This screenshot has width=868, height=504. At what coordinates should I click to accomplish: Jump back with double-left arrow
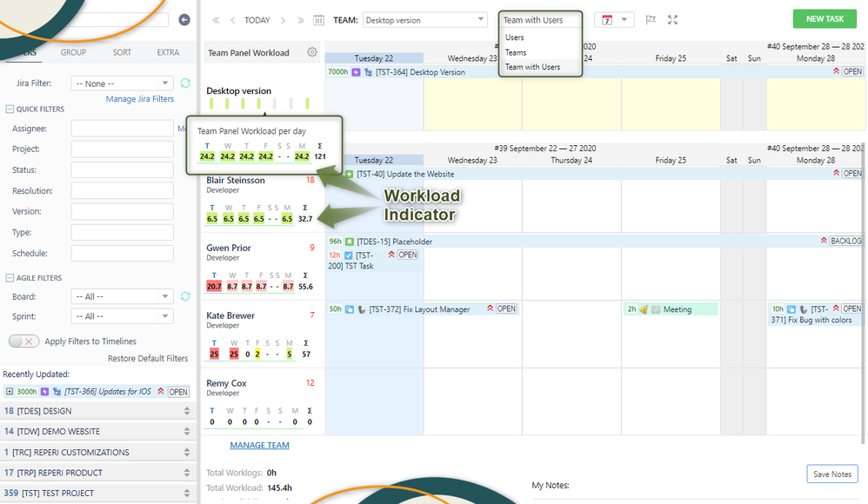216,21
